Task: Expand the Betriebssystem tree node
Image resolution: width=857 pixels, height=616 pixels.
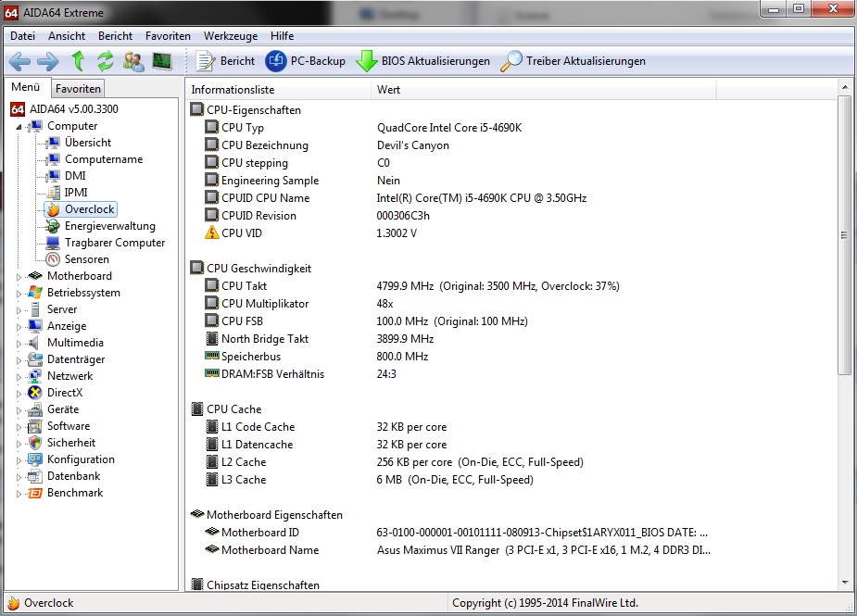Action: (x=19, y=294)
